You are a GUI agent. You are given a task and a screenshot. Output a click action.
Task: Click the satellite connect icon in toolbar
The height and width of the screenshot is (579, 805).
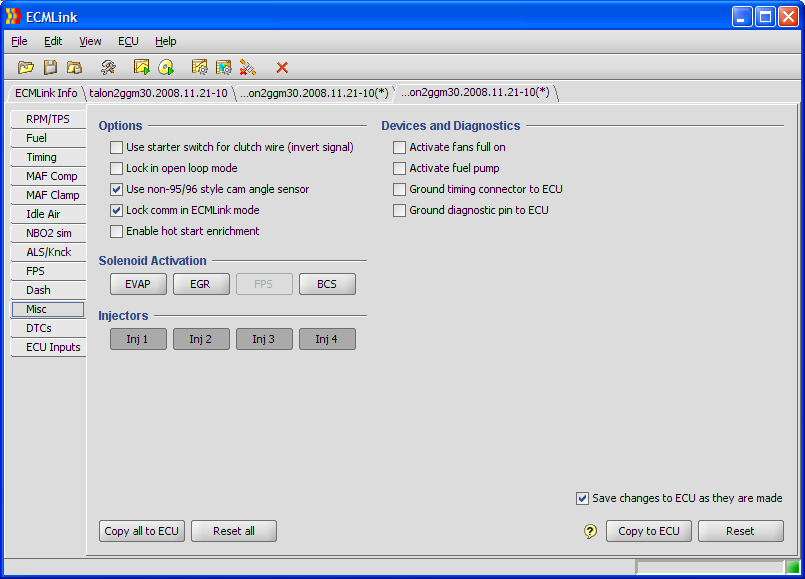click(247, 67)
